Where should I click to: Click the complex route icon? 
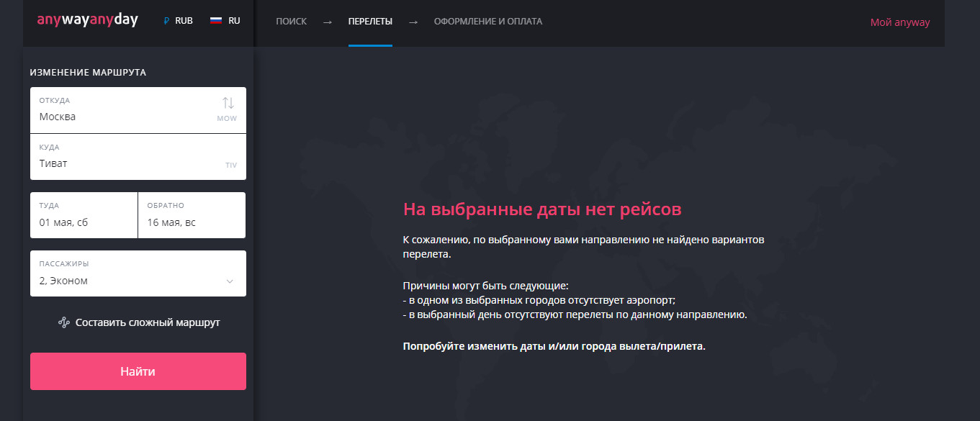click(x=63, y=322)
